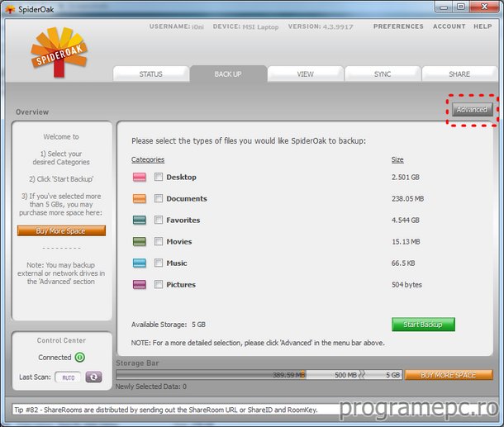
Task: Click the purple rescan refresh icon
Action: pyautogui.click(x=93, y=377)
